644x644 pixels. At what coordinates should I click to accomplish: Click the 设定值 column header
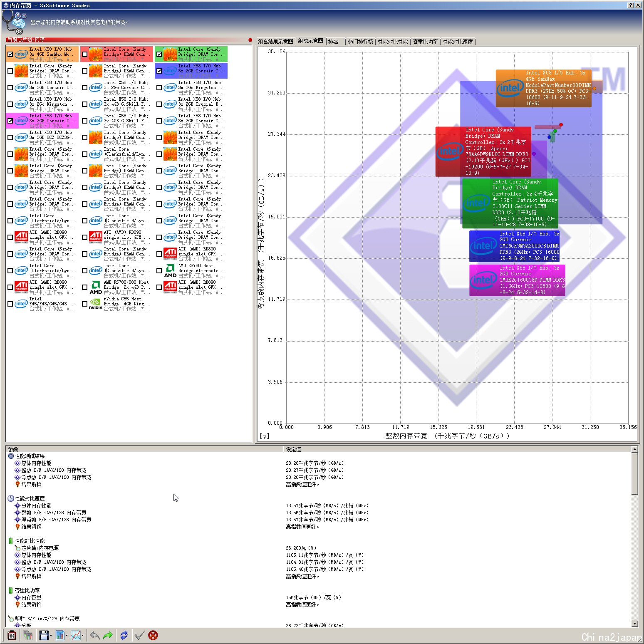[457, 449]
